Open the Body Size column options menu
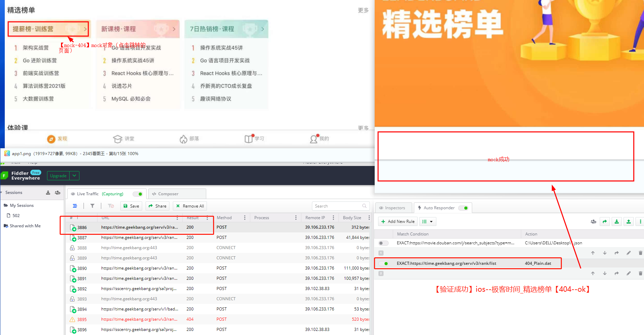Viewport: 644px width, 335px height. pyautogui.click(x=369, y=218)
